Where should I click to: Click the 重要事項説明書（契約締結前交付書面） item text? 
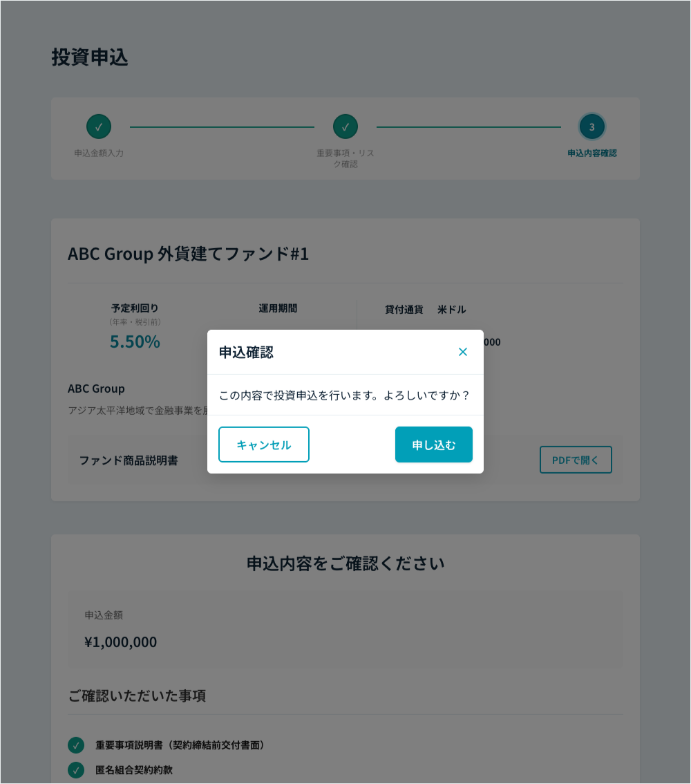point(180,745)
